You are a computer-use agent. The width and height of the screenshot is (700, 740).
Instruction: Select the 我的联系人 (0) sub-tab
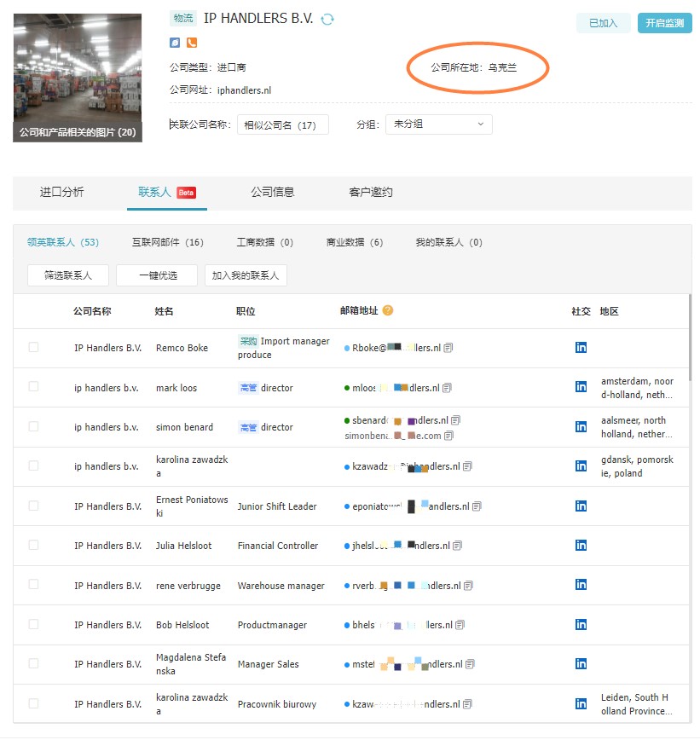[x=448, y=242]
